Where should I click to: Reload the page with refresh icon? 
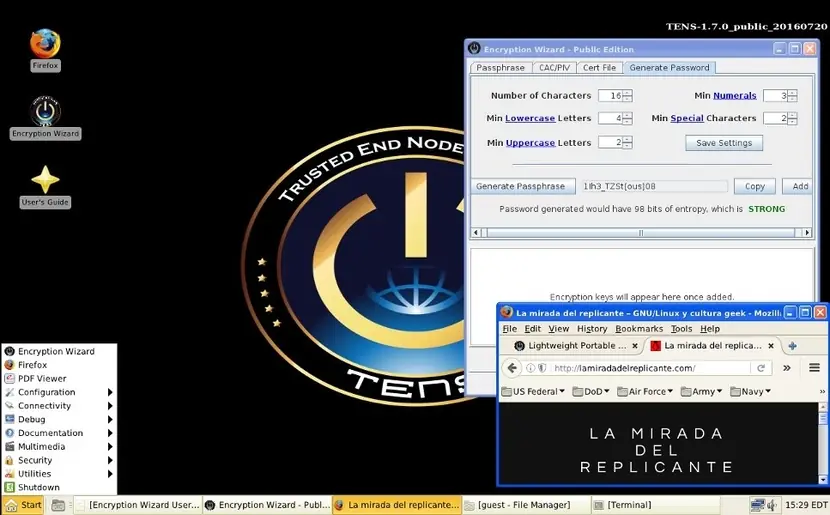tap(761, 368)
